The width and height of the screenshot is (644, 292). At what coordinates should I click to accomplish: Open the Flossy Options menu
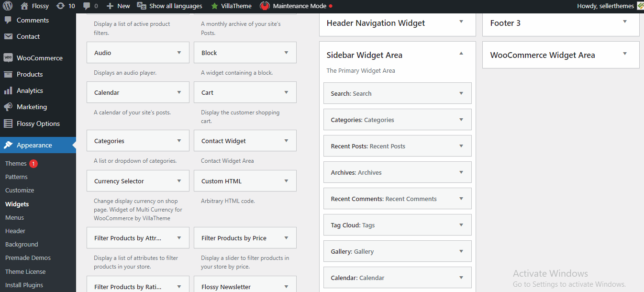click(38, 124)
